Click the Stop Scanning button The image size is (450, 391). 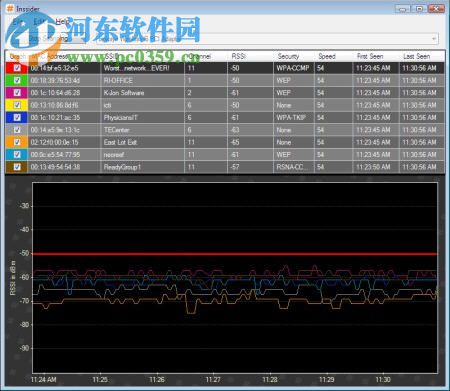[48, 39]
